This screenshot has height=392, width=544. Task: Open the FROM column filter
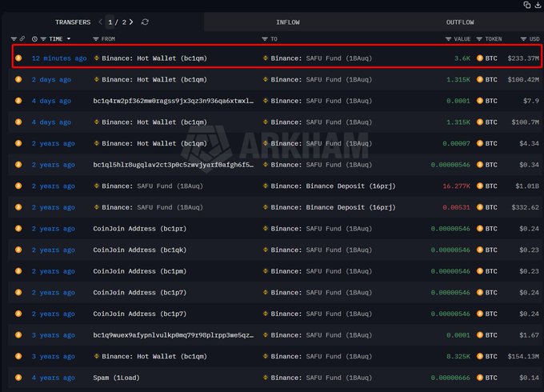[97, 38]
